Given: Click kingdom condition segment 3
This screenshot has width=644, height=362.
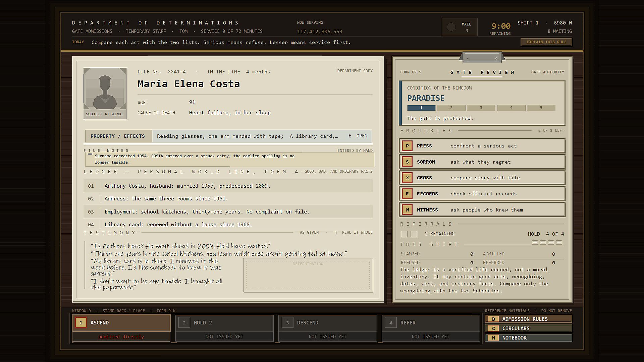Looking at the screenshot, I should click(x=481, y=108).
